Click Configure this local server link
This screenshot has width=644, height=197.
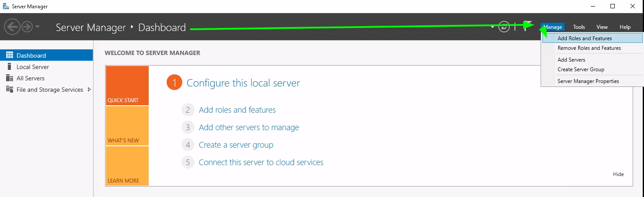point(243,83)
